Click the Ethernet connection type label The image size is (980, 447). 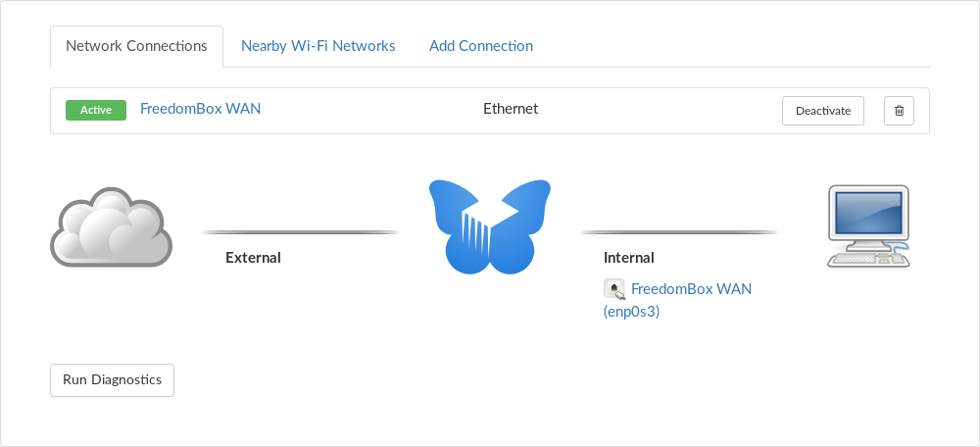[511, 109]
